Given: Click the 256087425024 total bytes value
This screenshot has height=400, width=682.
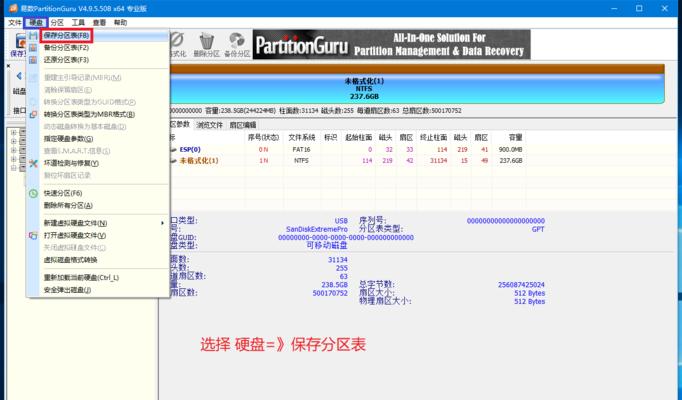Looking at the screenshot, I should [521, 285].
